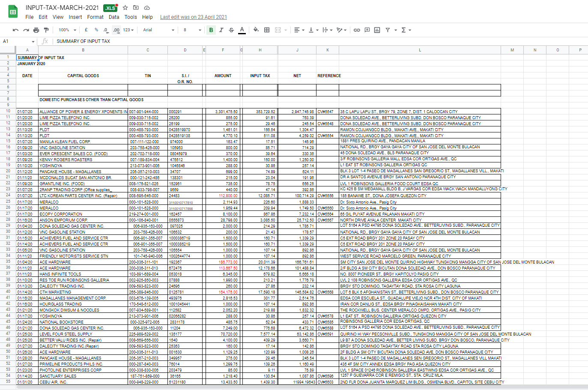Select column B header

click(x=83, y=50)
